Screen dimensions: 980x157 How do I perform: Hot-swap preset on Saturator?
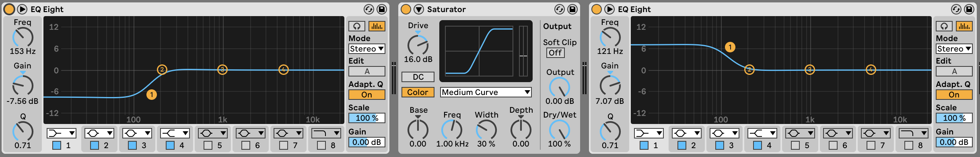pyautogui.click(x=559, y=9)
